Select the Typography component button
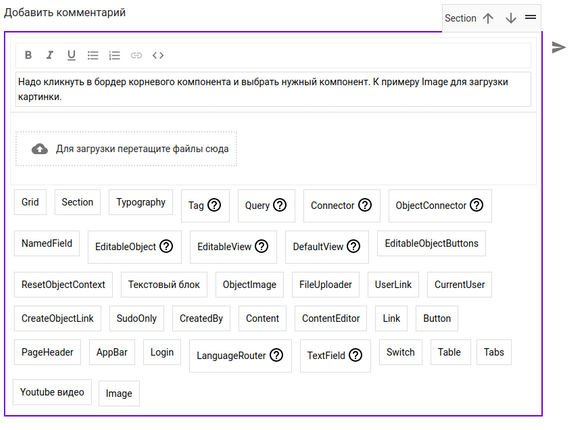 click(x=141, y=202)
